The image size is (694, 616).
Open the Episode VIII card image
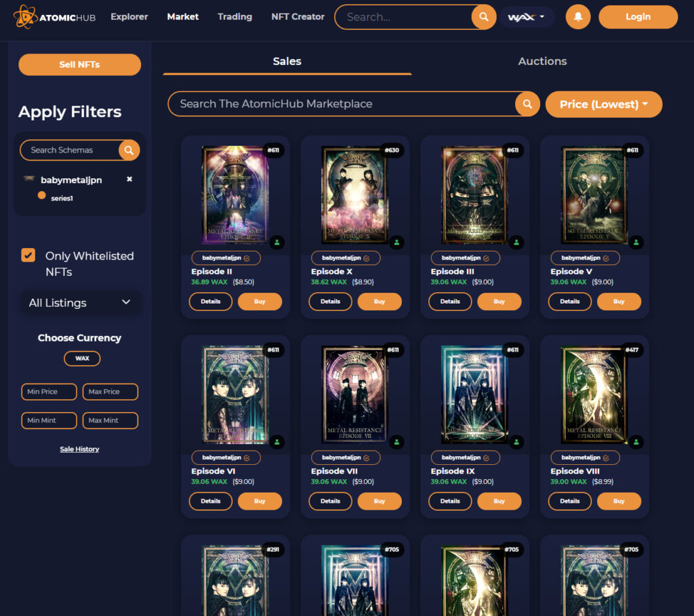594,394
